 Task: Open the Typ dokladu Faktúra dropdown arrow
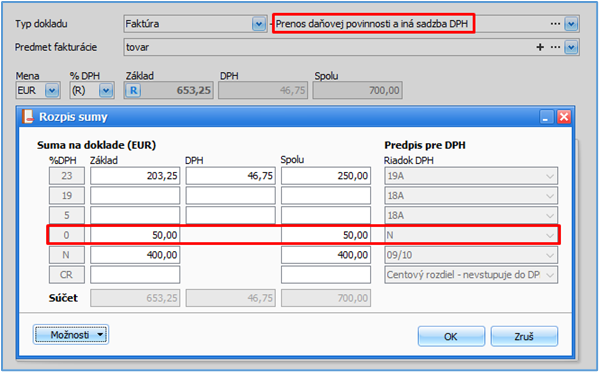(259, 24)
